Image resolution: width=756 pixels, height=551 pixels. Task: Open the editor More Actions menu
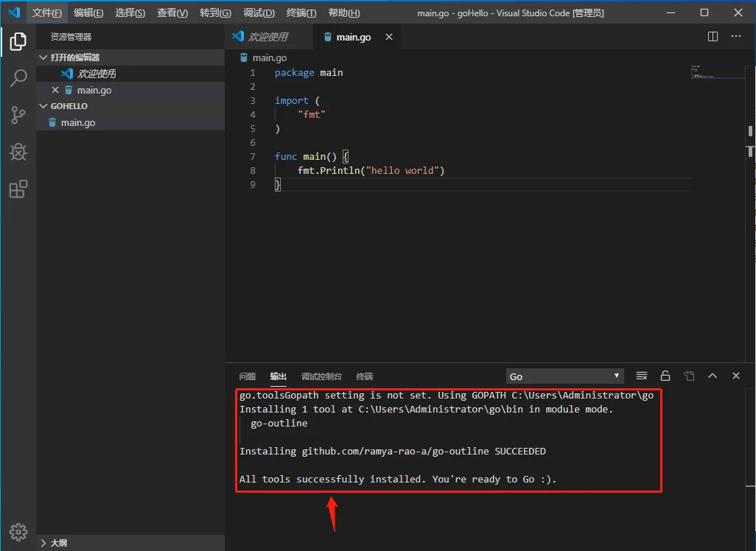click(x=736, y=37)
